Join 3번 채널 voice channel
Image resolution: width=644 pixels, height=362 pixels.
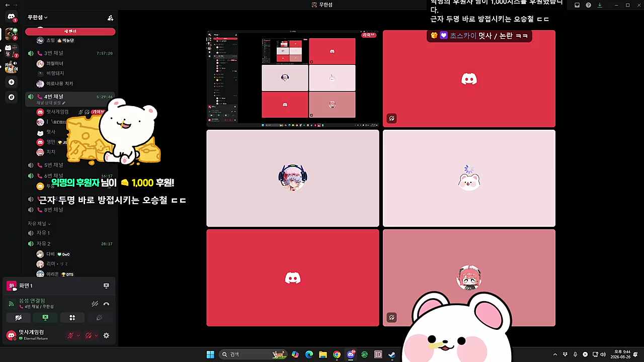point(70,53)
